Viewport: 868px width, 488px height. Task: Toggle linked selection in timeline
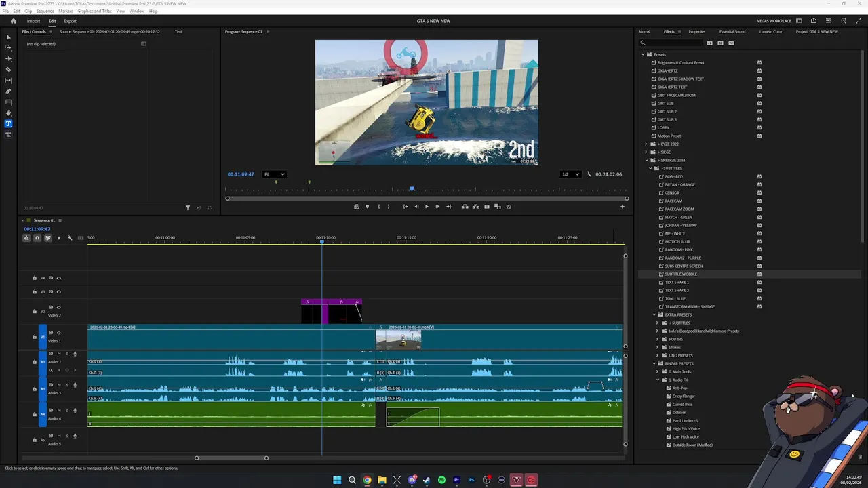coord(48,238)
